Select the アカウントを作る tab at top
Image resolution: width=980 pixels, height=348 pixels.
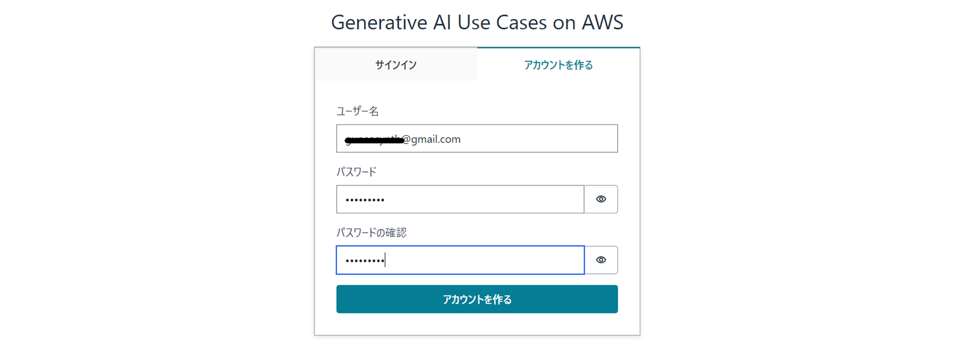tap(558, 65)
